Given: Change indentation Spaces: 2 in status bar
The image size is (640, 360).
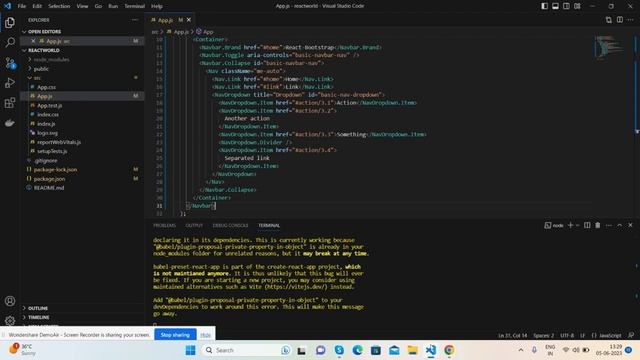Looking at the screenshot, I should tap(544, 336).
